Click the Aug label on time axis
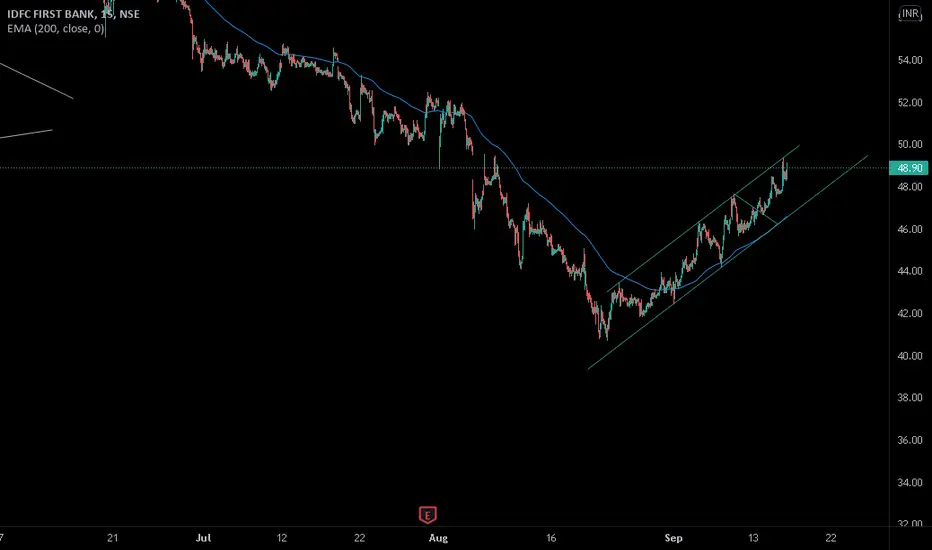932x550 pixels. point(438,538)
